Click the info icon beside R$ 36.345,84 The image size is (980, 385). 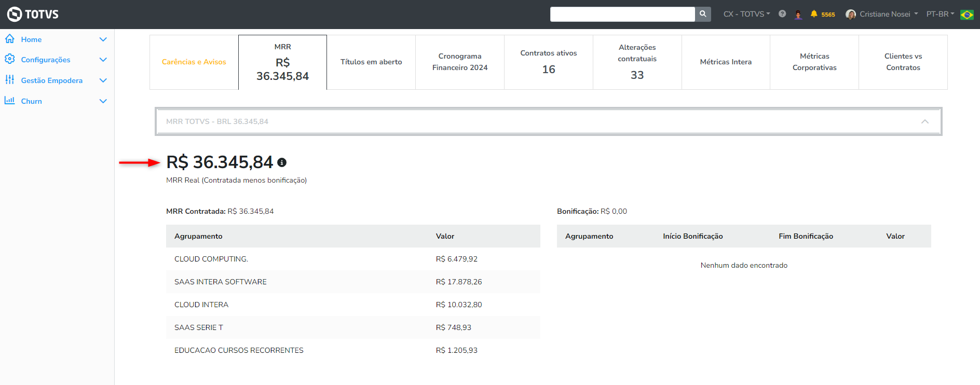282,162
